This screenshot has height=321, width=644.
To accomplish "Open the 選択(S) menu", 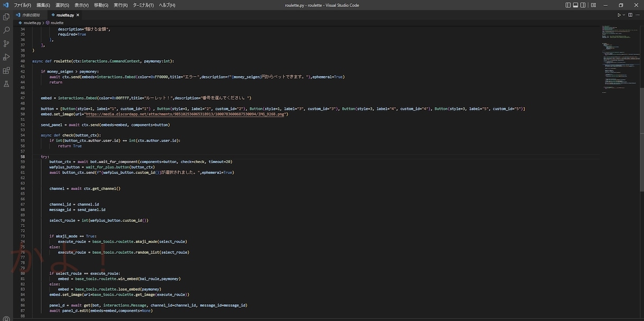I will pyautogui.click(x=62, y=5).
